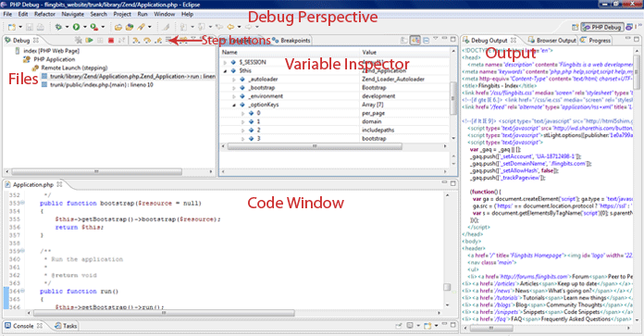Click the open folder toolbar icon

coord(118,27)
